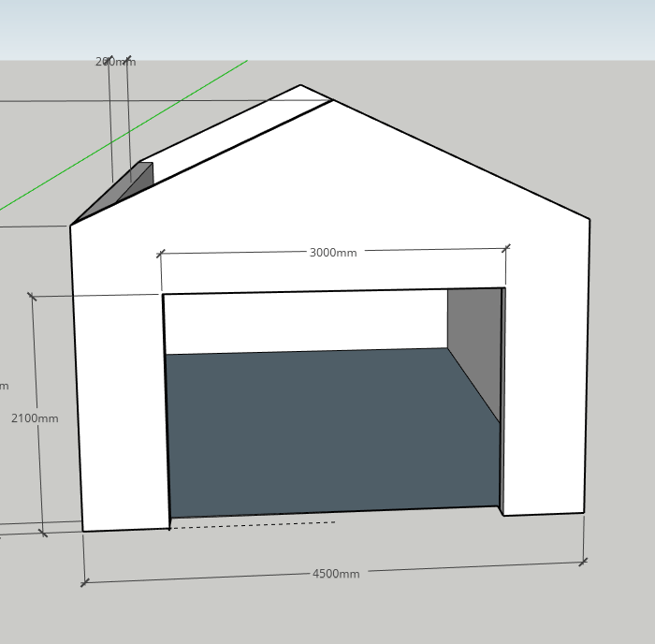Viewport: 655px width, 644px height.
Task: Select the 3000mm dimension label
Action: coord(333,253)
